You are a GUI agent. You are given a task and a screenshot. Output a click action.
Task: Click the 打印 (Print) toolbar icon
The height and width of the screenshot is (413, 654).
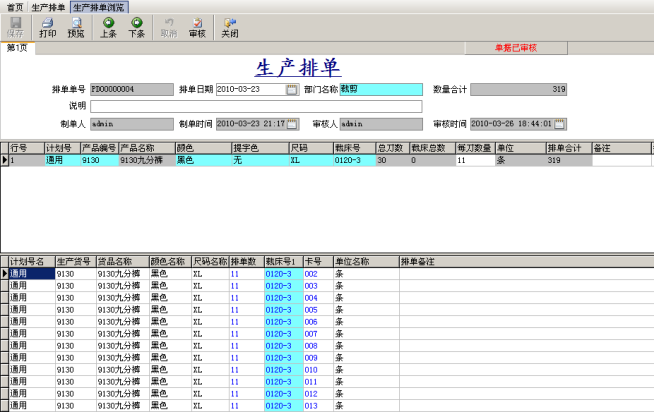point(47,27)
